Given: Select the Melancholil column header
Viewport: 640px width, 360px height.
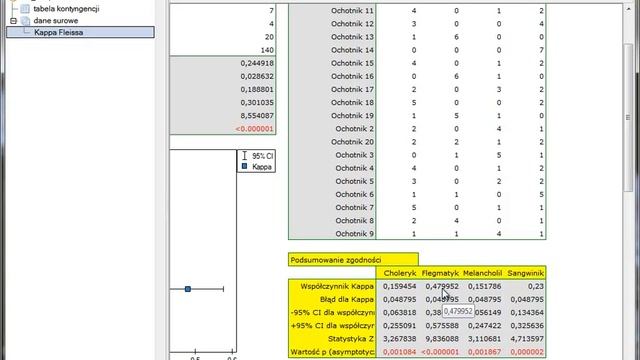Looking at the screenshot, I should (x=482, y=273).
